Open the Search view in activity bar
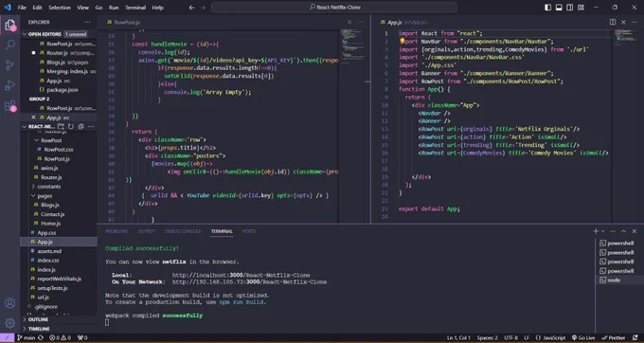Viewport: 644px width, 343px height. pos(9,45)
